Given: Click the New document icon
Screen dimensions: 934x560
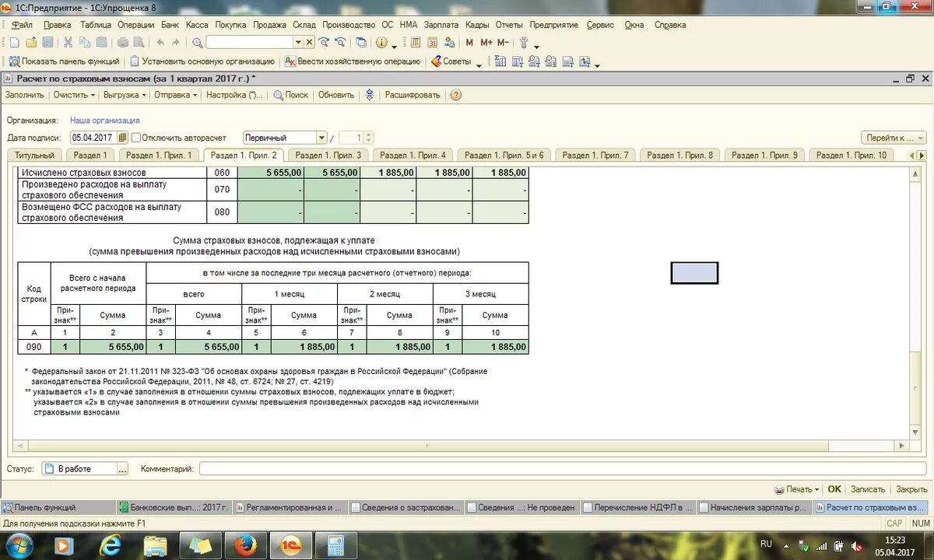Looking at the screenshot, I should coord(13,43).
